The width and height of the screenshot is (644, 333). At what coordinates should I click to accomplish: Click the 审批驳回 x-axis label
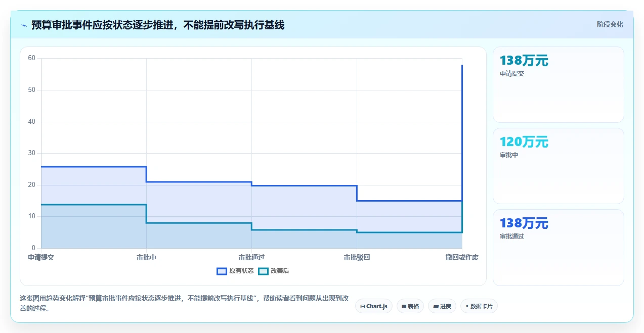tap(357, 257)
